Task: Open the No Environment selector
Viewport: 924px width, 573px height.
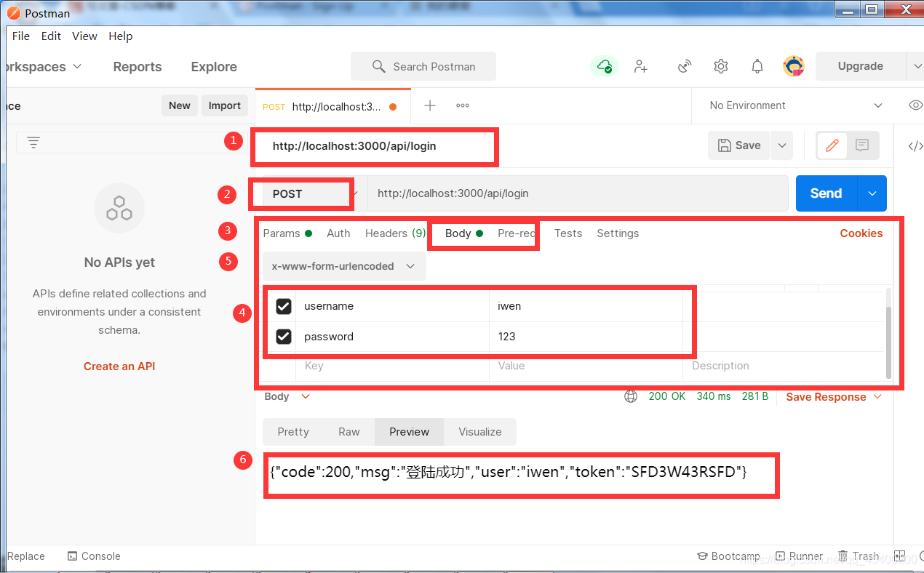Action: tap(796, 105)
